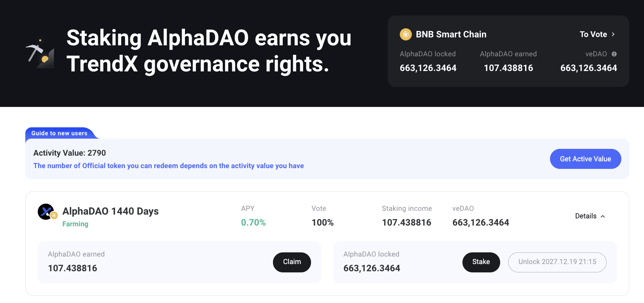This screenshot has width=644, height=303.
Task: Click the green Farming status label
Action: (75, 224)
